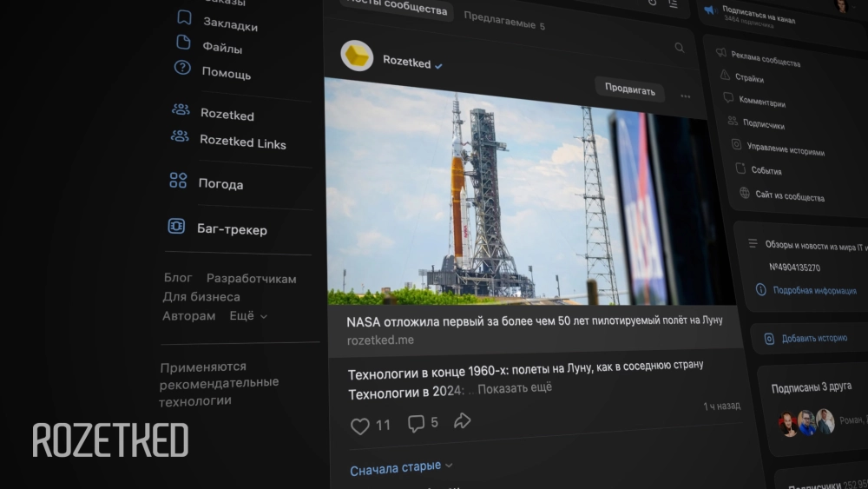Open the Блог footer link
The image size is (868, 489).
tap(178, 277)
